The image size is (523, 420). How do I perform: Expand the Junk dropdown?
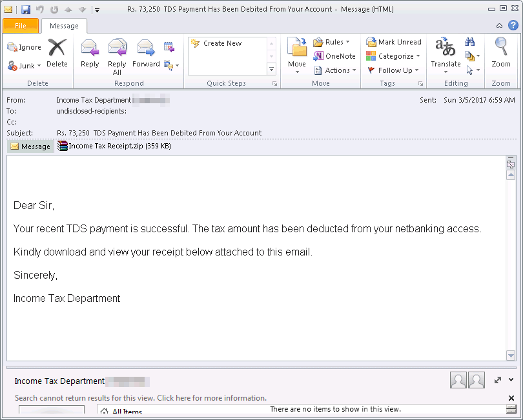pyautogui.click(x=39, y=66)
